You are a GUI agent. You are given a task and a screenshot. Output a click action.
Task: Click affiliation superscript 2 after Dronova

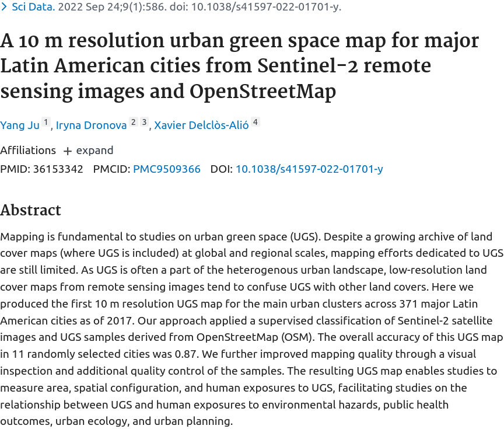click(133, 123)
